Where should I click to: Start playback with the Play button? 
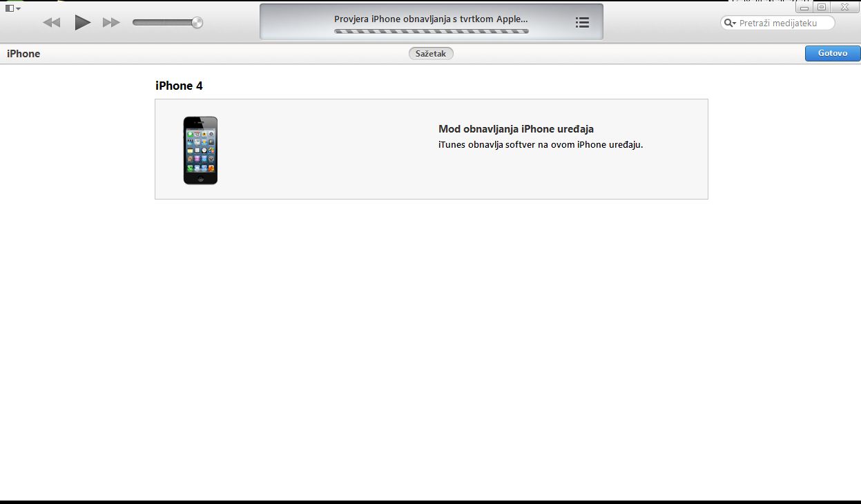tap(83, 22)
